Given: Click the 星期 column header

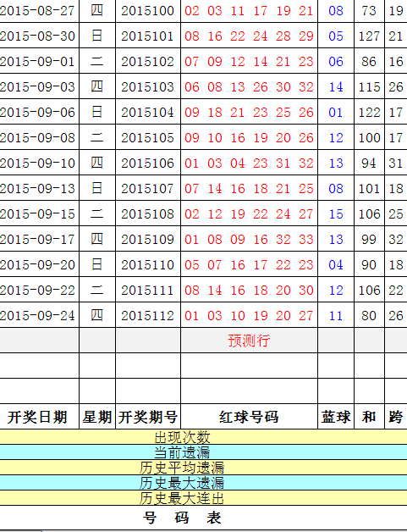Looking at the screenshot, I should pyautogui.click(x=97, y=417).
